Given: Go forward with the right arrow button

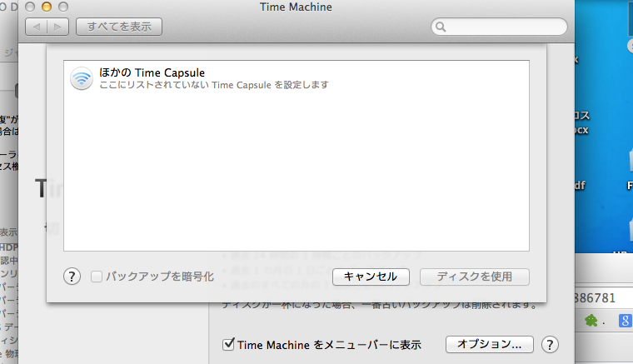Looking at the screenshot, I should (x=58, y=27).
